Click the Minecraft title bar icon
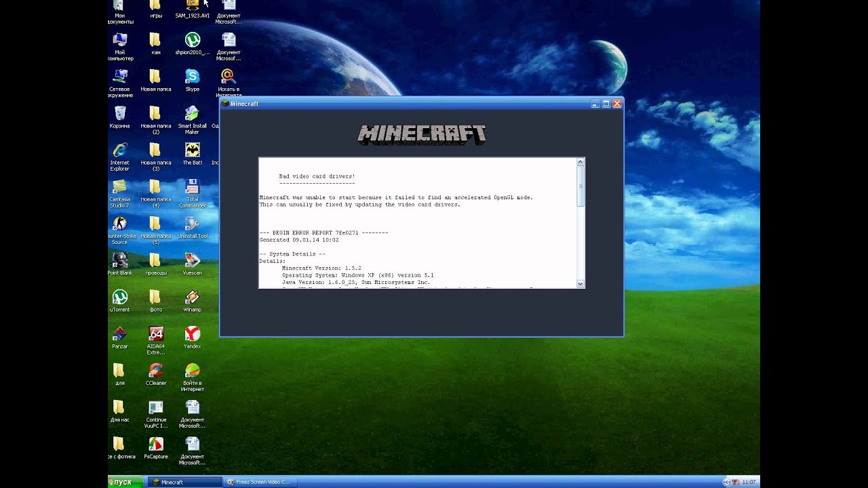The width and height of the screenshot is (868, 488). pos(225,104)
